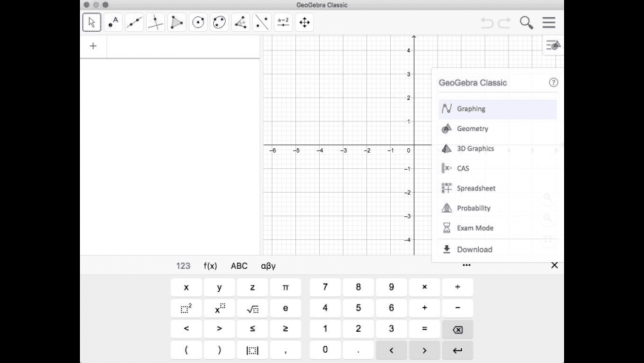This screenshot has width=644, height=363.
Task: Tap the z key
Action: [252, 287]
